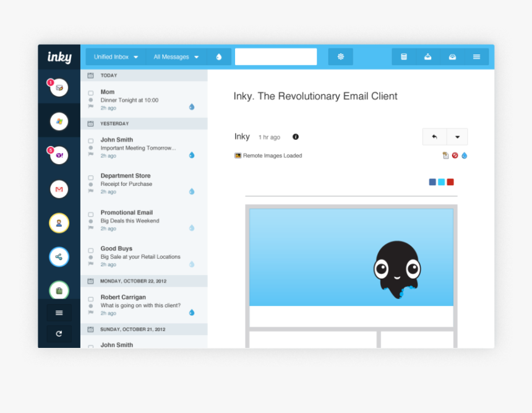Open the Receipt for Purchase email
Image resolution: width=532 pixels, height=413 pixels.
pos(144,184)
